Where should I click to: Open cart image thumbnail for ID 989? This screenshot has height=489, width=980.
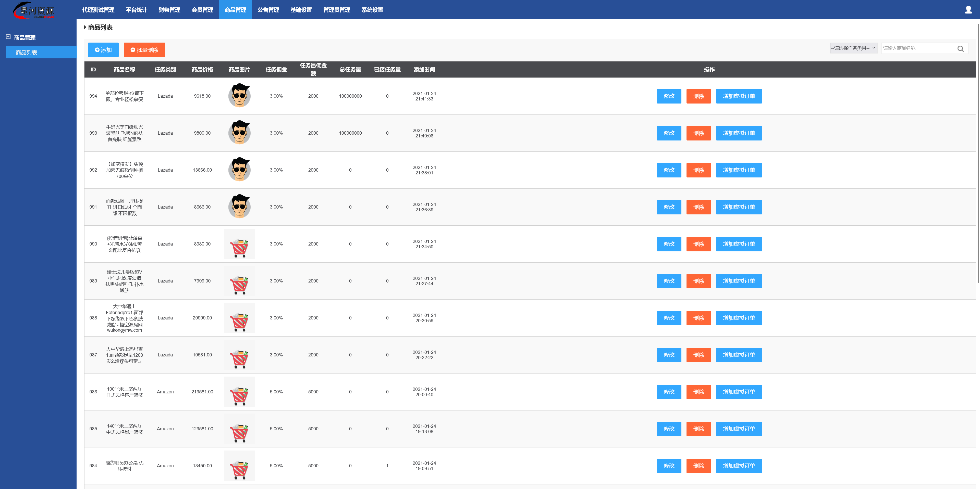coord(239,281)
